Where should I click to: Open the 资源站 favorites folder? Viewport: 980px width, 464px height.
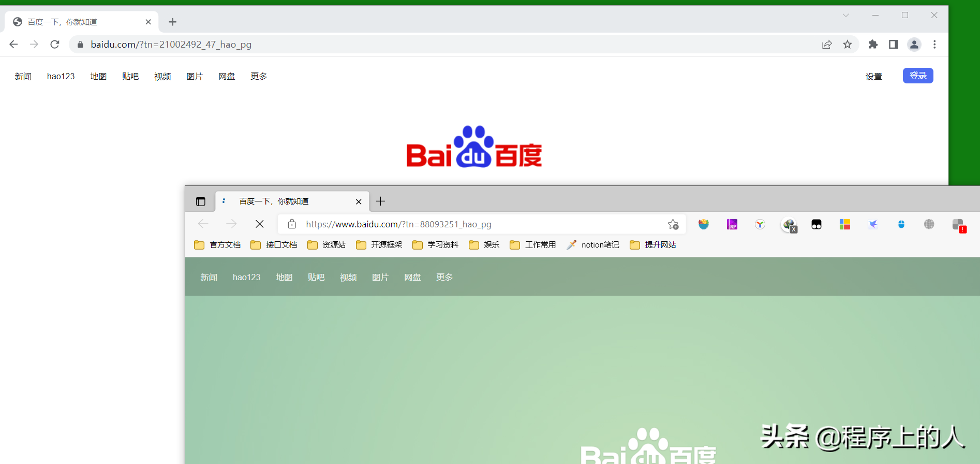click(326, 245)
